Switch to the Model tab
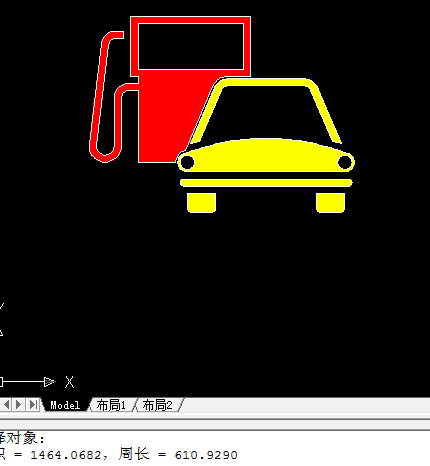The image size is (430, 466). (65, 405)
